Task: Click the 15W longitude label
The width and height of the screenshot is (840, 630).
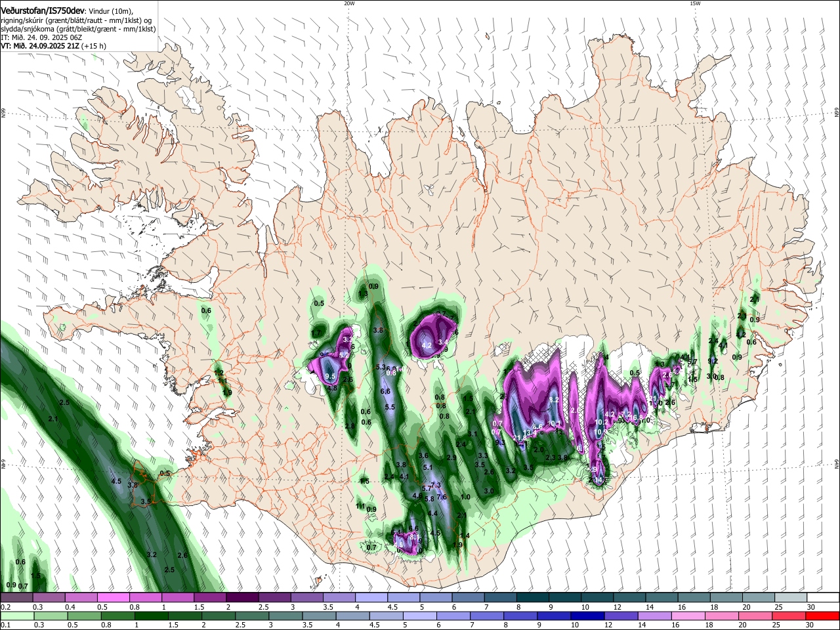Action: coord(695,3)
